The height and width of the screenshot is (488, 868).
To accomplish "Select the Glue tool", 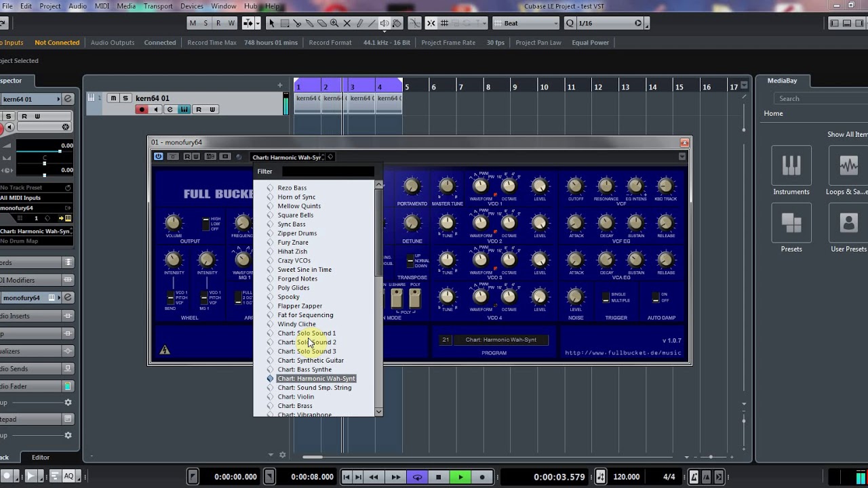I will tap(310, 23).
